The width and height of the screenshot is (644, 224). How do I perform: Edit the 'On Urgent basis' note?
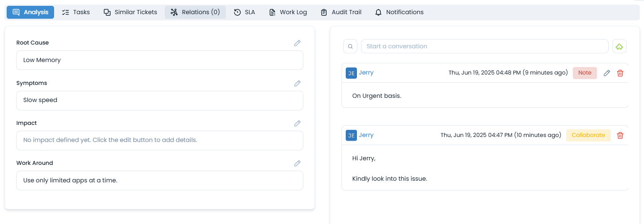(x=607, y=73)
